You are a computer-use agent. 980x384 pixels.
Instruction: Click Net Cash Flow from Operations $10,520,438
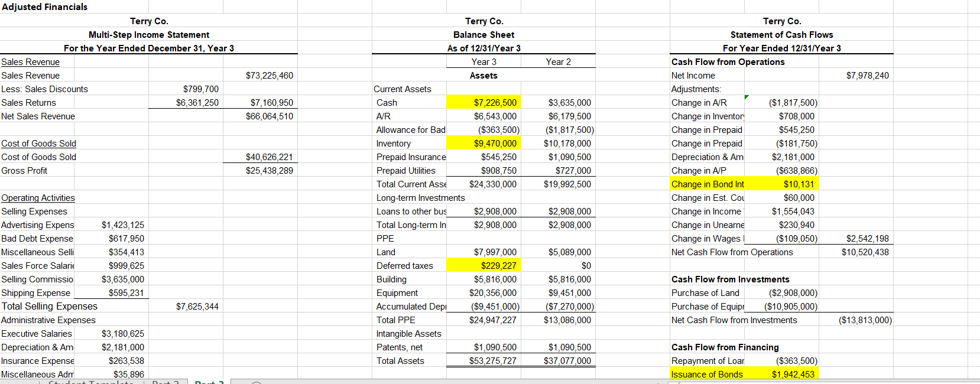865,252
